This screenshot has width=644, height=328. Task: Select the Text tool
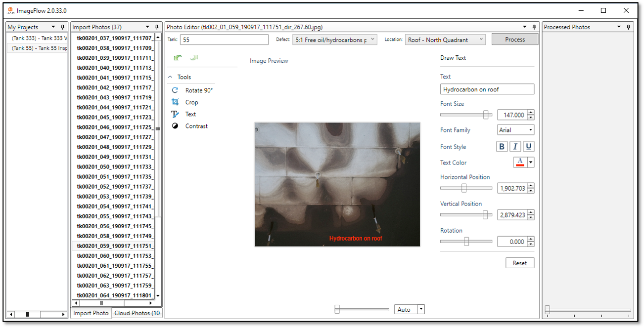[190, 114]
